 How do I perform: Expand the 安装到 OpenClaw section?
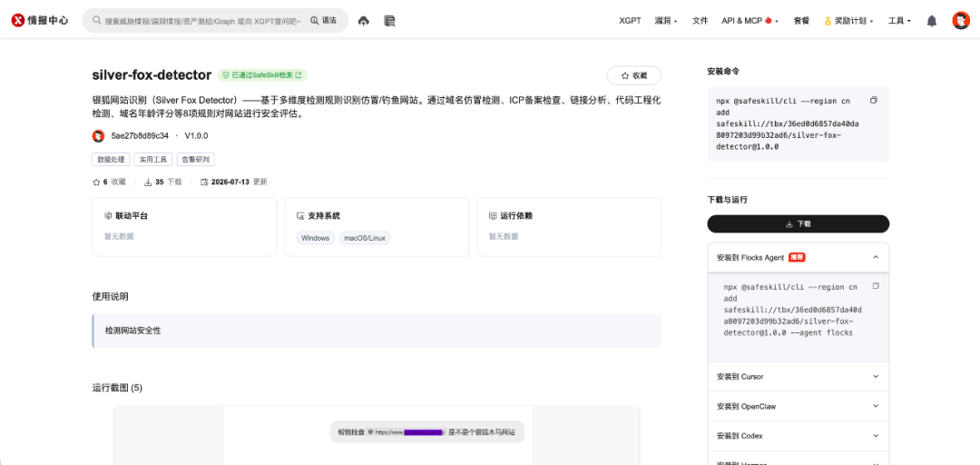[x=799, y=406]
